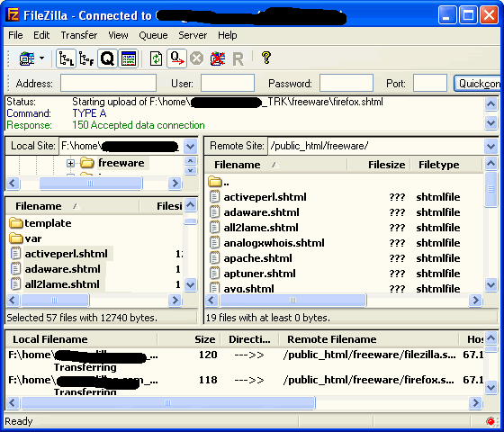Open the Local Site path dropdown
504x432 pixels.
point(190,146)
